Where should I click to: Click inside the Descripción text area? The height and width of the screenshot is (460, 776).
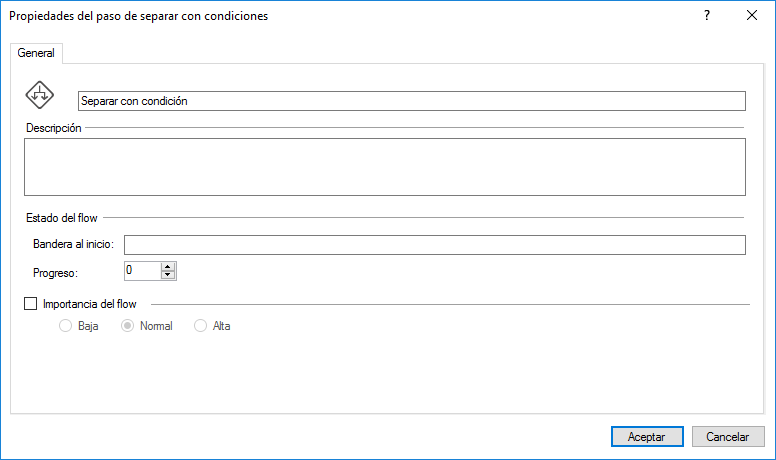385,167
